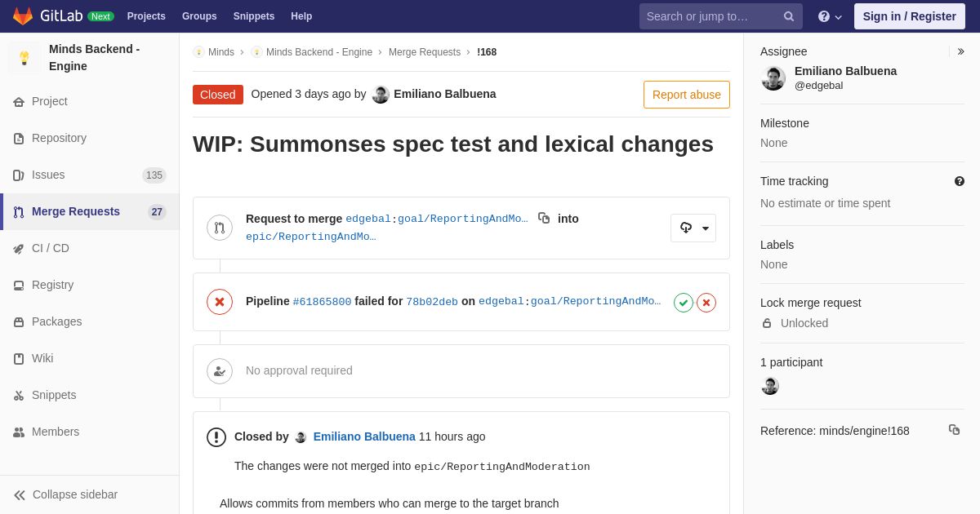Open the Issues sidebar item
Image resolution: width=980 pixels, height=514 pixels.
[48, 175]
